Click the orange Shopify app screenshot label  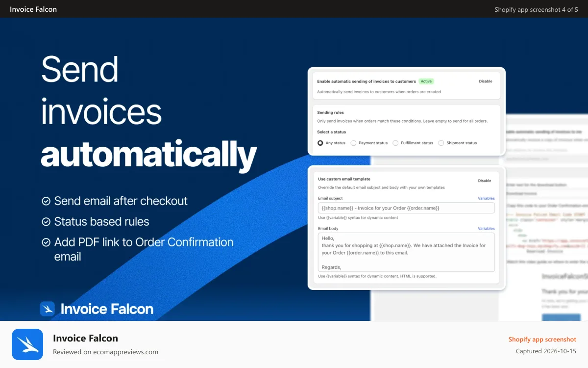(542, 339)
